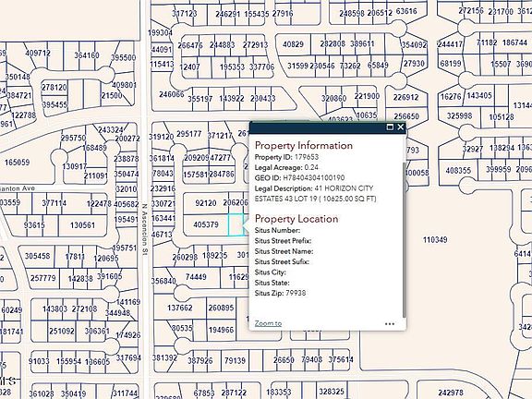Select parcel labeled 355197
The image size is (532, 399).
200,99
